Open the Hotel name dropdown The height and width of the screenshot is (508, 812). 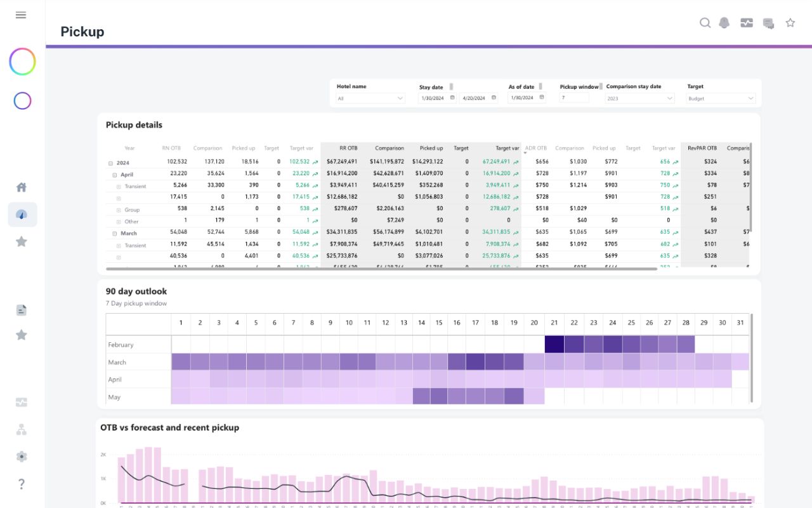click(x=370, y=98)
